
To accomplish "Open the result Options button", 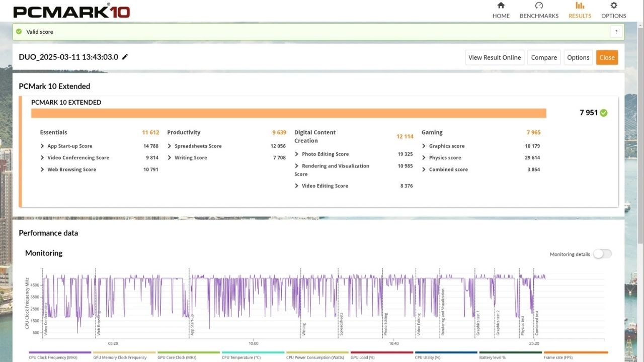I will coord(578,57).
